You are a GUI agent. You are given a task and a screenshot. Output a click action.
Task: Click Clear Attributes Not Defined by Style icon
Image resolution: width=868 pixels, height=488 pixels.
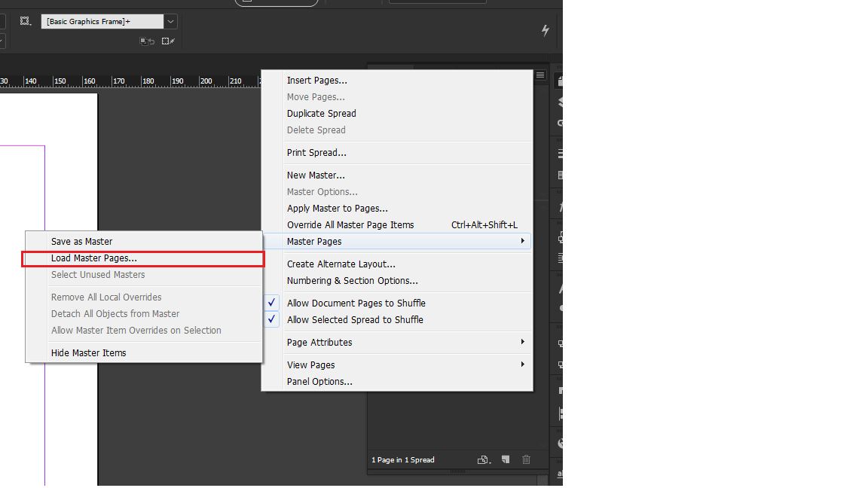point(168,41)
